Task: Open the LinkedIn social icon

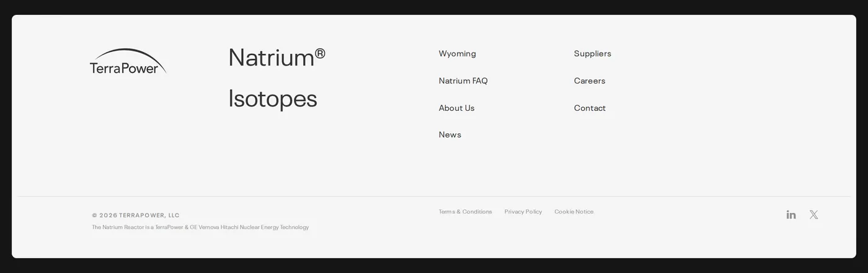Action: click(791, 215)
